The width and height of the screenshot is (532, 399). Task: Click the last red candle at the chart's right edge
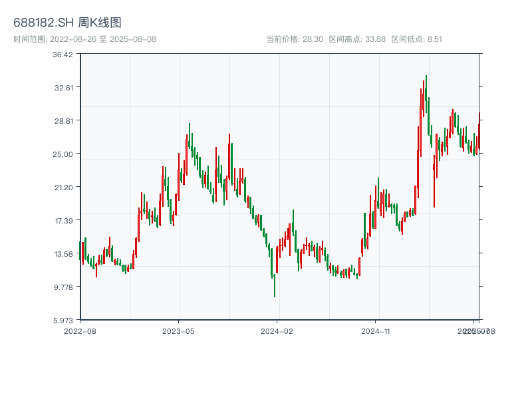tap(479, 131)
